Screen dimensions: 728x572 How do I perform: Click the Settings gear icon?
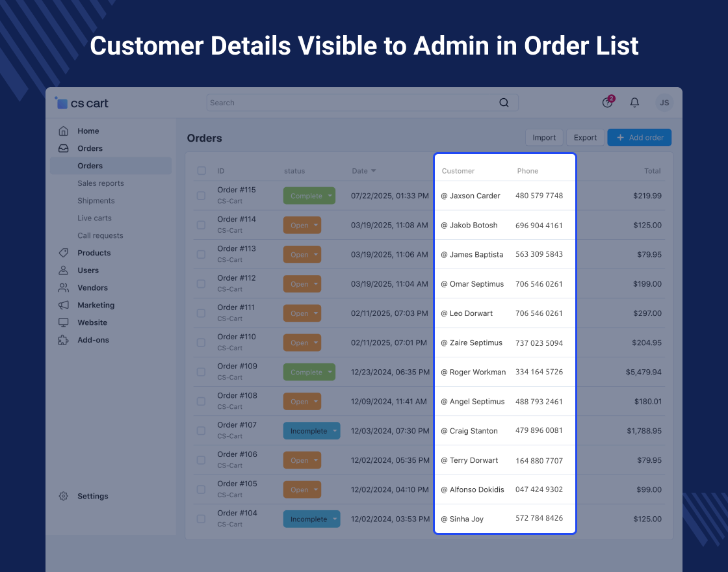click(63, 496)
